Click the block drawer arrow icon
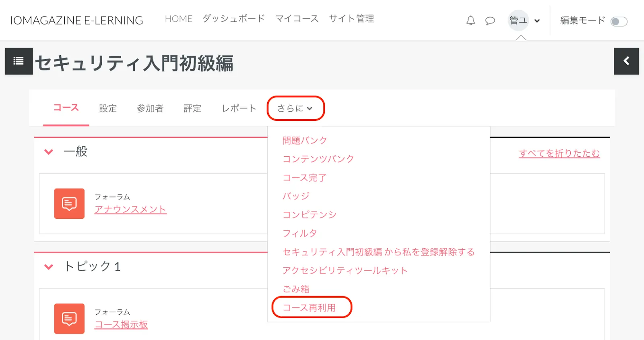Screen dimensions: 644x340 click(626, 61)
